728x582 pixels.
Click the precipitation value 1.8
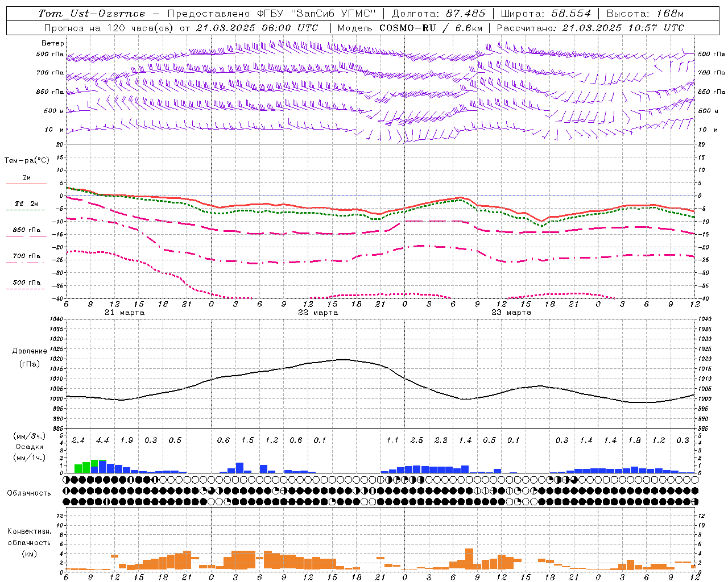(634, 440)
